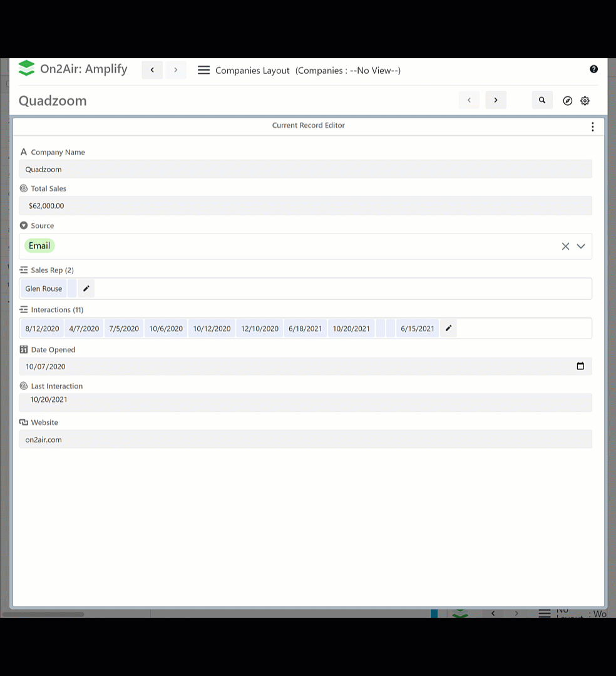The height and width of the screenshot is (676, 616).
Task: Open the compass navigation icon
Action: 568,100
